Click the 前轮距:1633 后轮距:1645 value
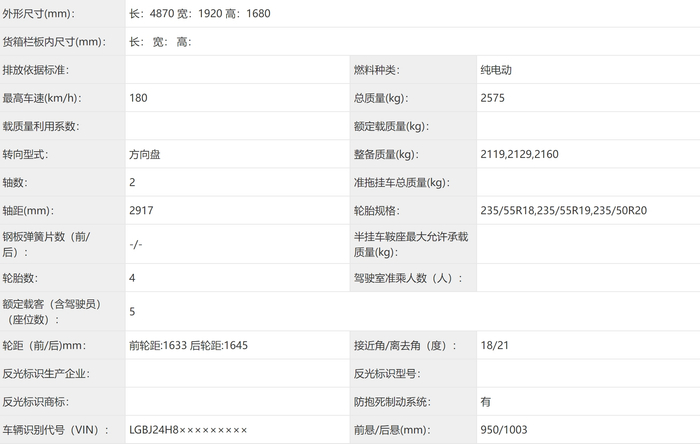 (188, 345)
